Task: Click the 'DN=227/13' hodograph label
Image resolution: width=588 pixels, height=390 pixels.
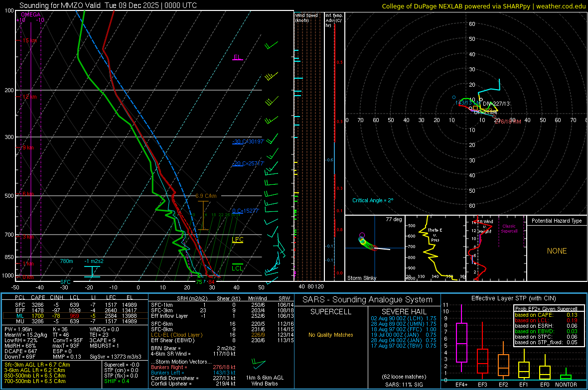Action: coord(496,104)
